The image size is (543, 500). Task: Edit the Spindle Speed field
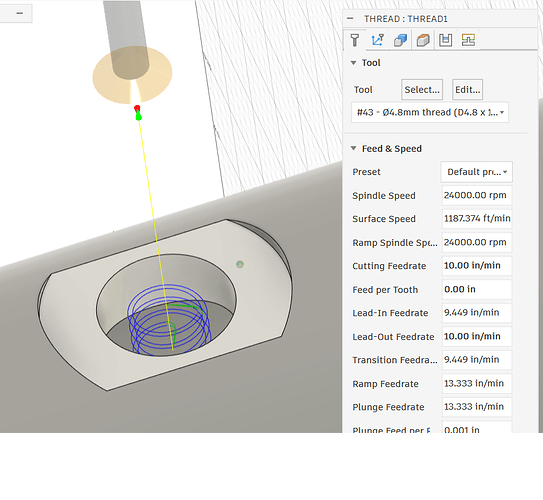tap(477, 195)
